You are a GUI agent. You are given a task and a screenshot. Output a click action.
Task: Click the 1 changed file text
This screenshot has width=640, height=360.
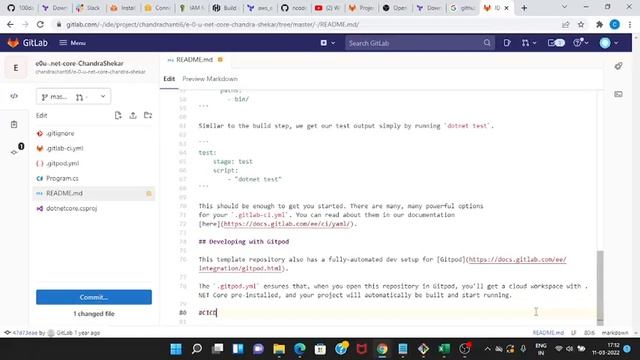94,314
